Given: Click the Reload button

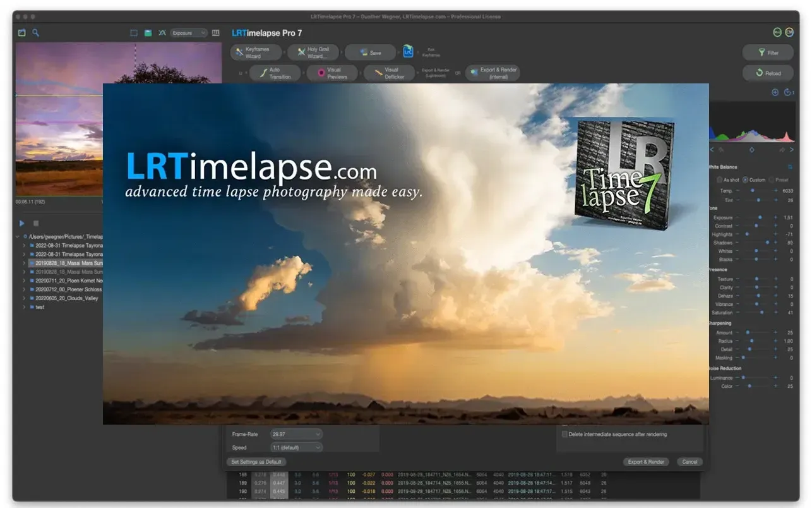Looking at the screenshot, I should [767, 73].
